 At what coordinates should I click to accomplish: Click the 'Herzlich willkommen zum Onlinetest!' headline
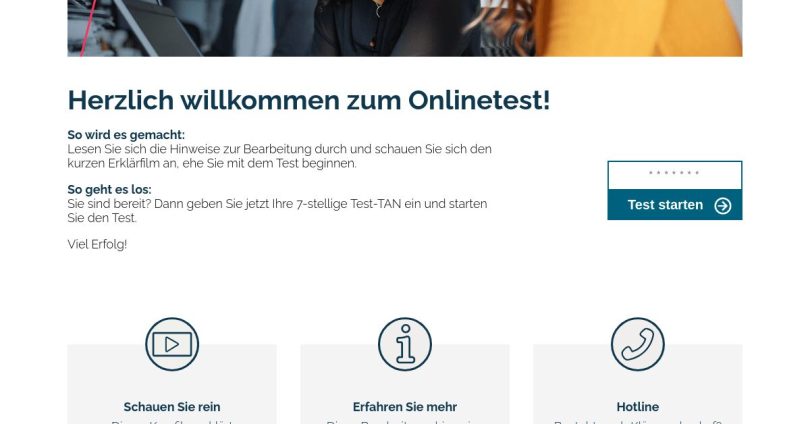coord(309,100)
